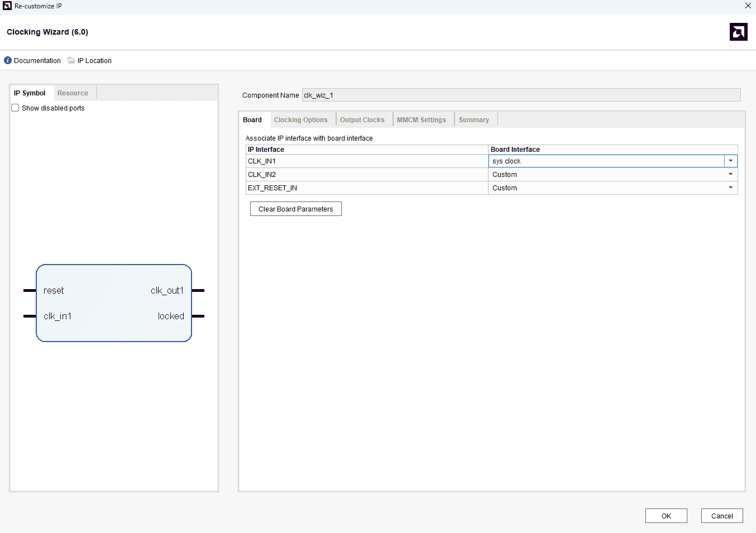Click the clk_out1 port on IP symbol
This screenshot has height=533, width=756.
[x=167, y=290]
